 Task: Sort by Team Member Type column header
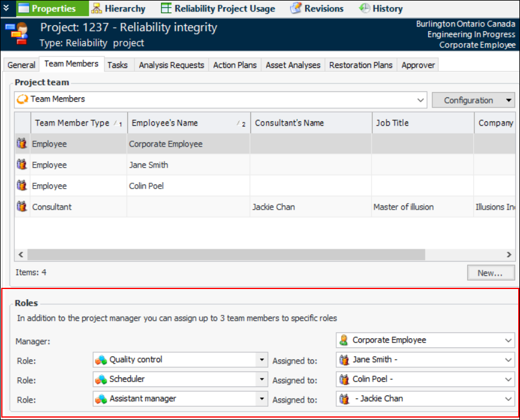tap(72, 123)
